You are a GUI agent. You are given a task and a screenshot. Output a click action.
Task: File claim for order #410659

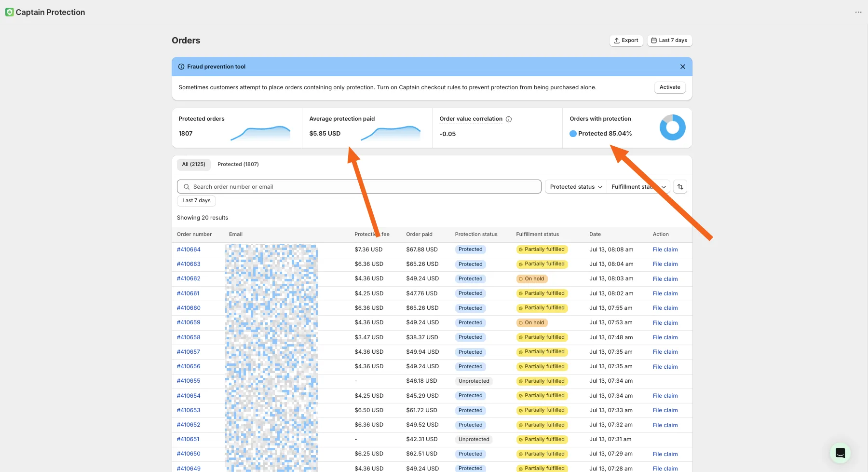pos(665,323)
